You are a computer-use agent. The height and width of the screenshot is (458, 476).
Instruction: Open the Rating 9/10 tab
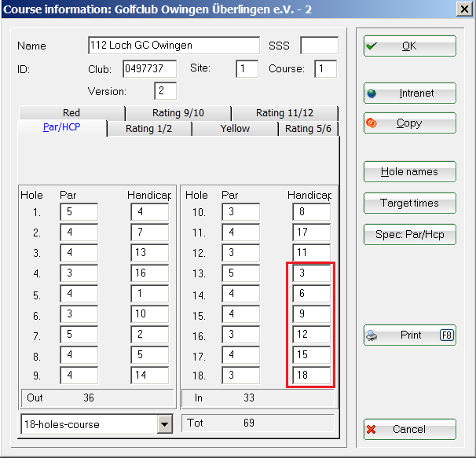click(178, 112)
